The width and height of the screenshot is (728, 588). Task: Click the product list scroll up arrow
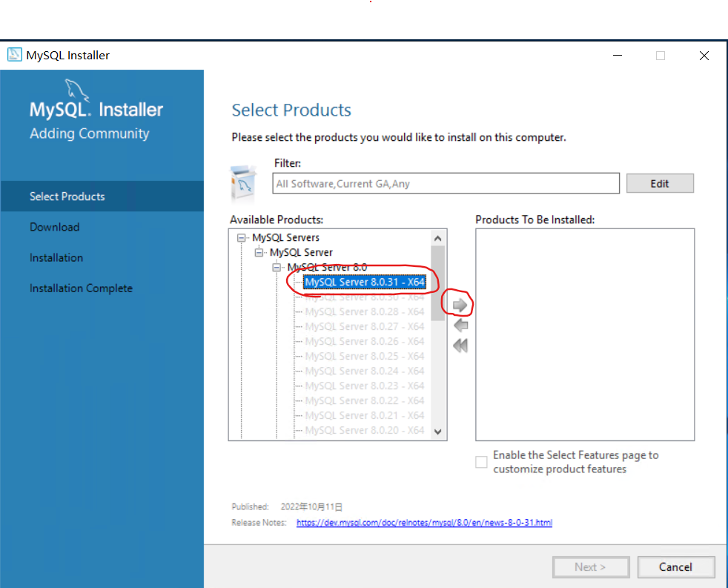[437, 238]
